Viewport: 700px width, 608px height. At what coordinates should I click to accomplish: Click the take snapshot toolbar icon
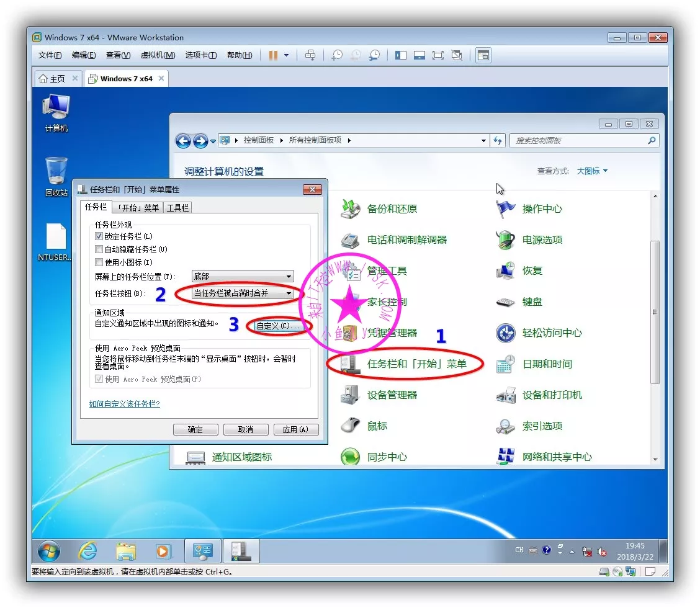[337, 55]
